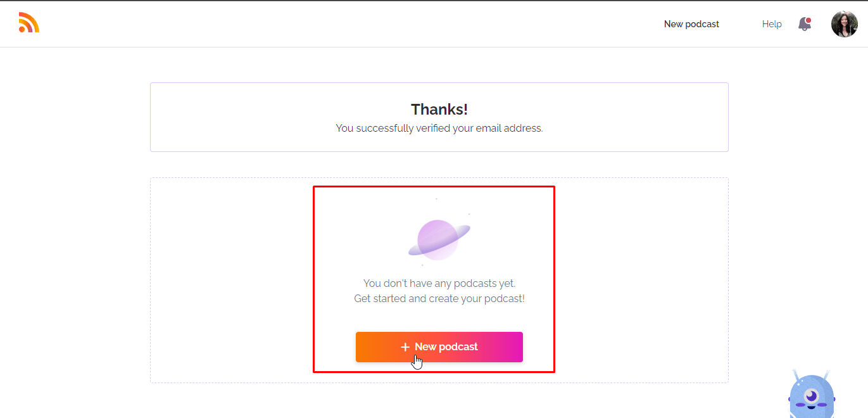Open the user profile avatar menu
The image size is (868, 418).
coord(844,24)
